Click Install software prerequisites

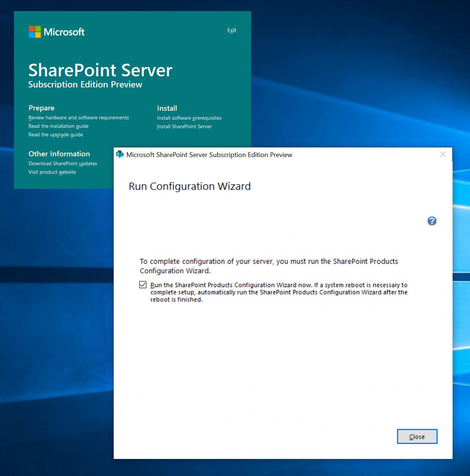pos(189,118)
